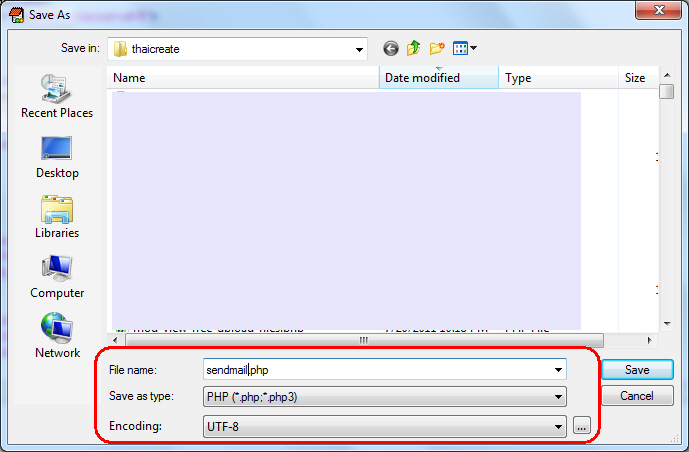Viewport: 689px width, 452px height.
Task: Click the Save As window icon
Action: 17,15
